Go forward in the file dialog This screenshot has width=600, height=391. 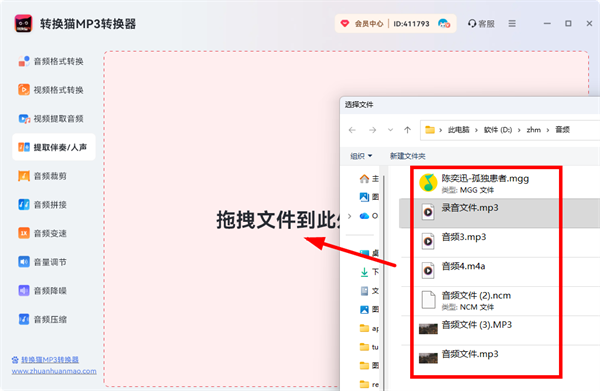[x=372, y=130]
